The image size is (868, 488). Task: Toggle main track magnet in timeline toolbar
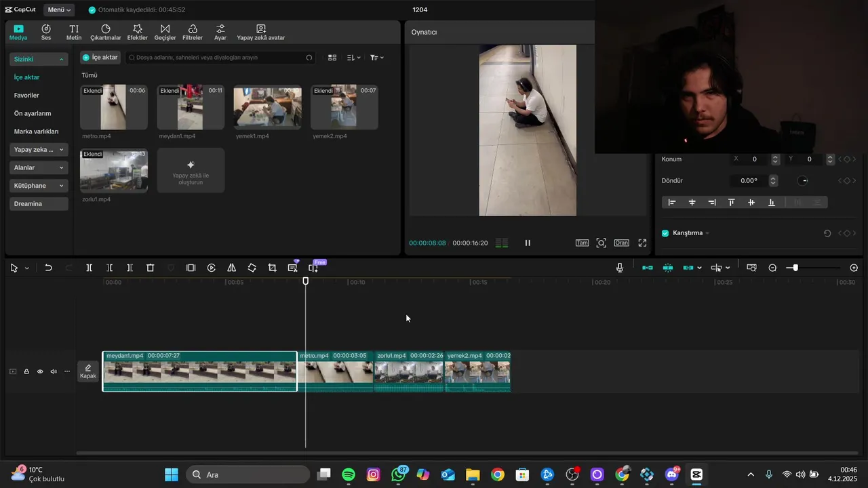coord(648,268)
